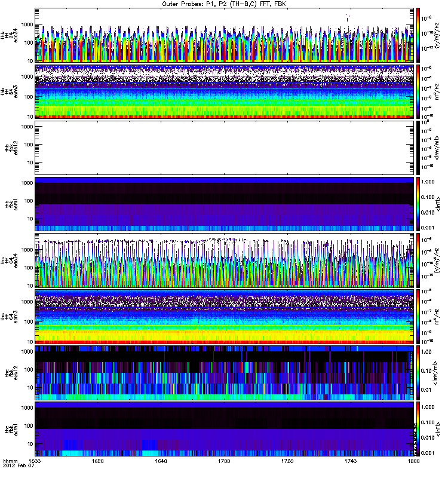
Task: Click the 1640 time tick label
Action: coord(161,461)
